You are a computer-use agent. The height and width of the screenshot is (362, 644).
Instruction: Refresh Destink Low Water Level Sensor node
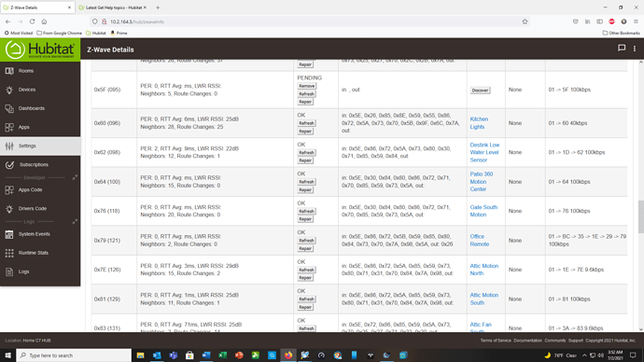click(306, 153)
